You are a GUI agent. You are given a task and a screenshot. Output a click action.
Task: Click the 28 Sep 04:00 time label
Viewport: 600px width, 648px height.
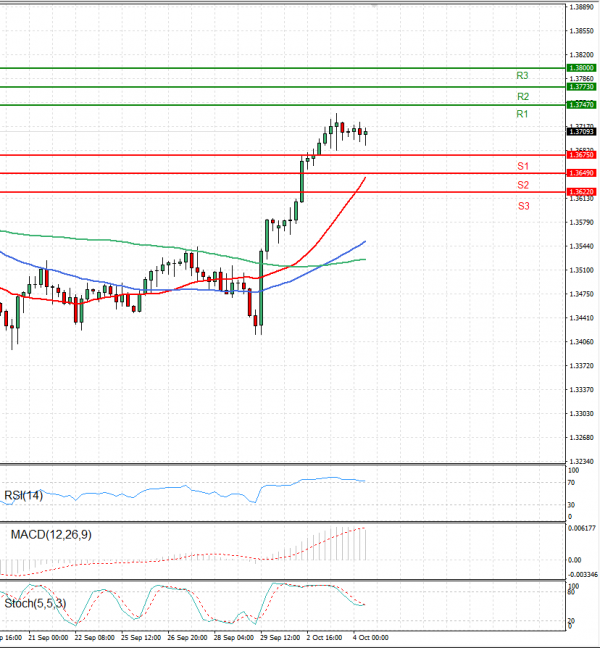click(233, 638)
